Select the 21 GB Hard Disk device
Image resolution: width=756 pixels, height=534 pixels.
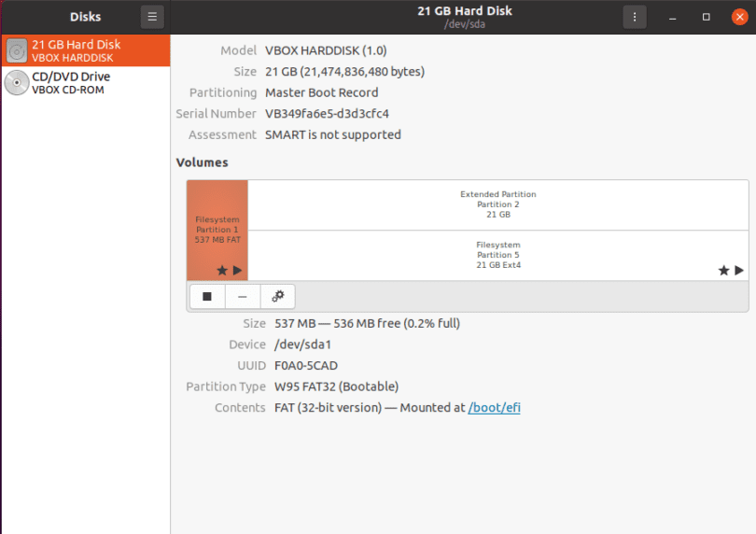[x=86, y=50]
